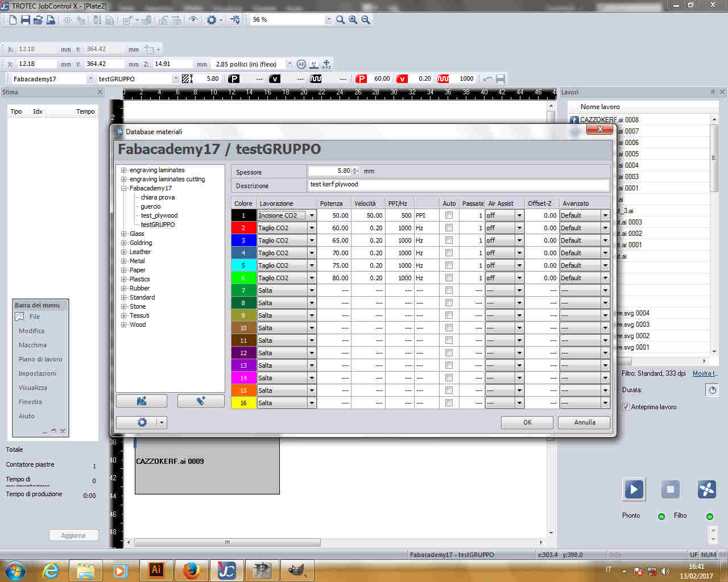Expand the Leather material group

coord(123,252)
